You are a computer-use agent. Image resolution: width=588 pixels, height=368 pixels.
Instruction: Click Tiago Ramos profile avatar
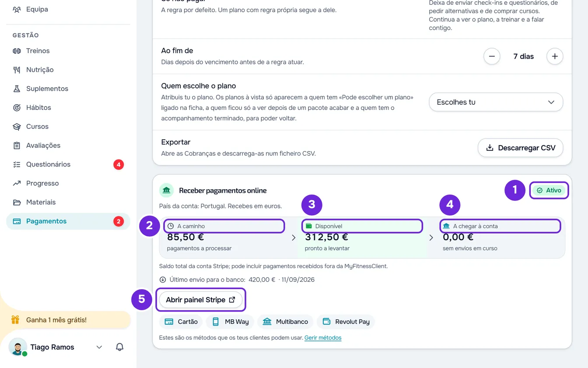click(17, 347)
